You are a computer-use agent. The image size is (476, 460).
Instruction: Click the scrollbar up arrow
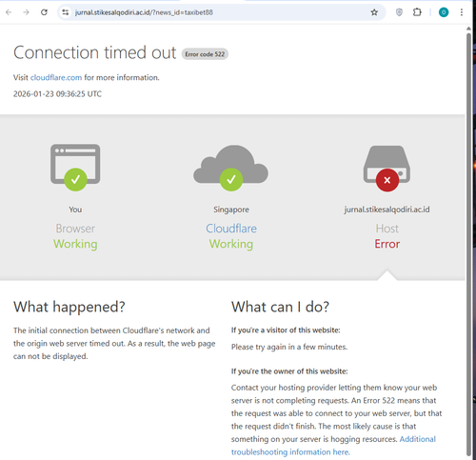(468, 29)
